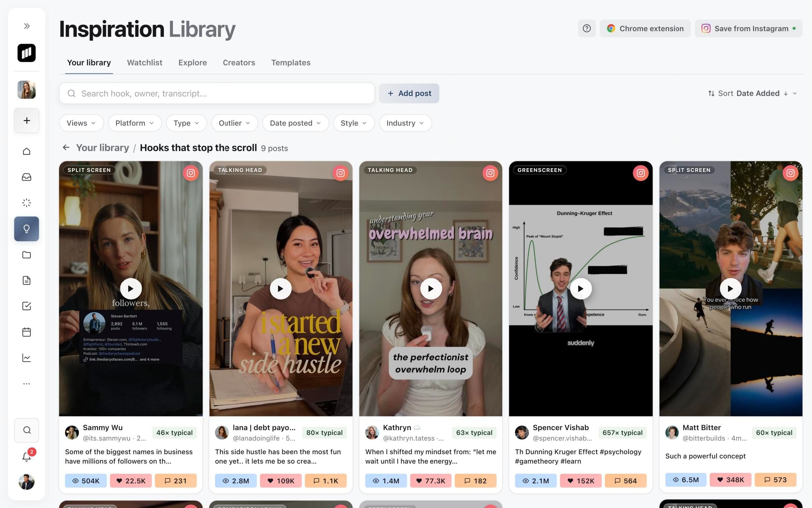Select the lightbulb inspiration icon
The width and height of the screenshot is (812, 508).
click(x=27, y=229)
